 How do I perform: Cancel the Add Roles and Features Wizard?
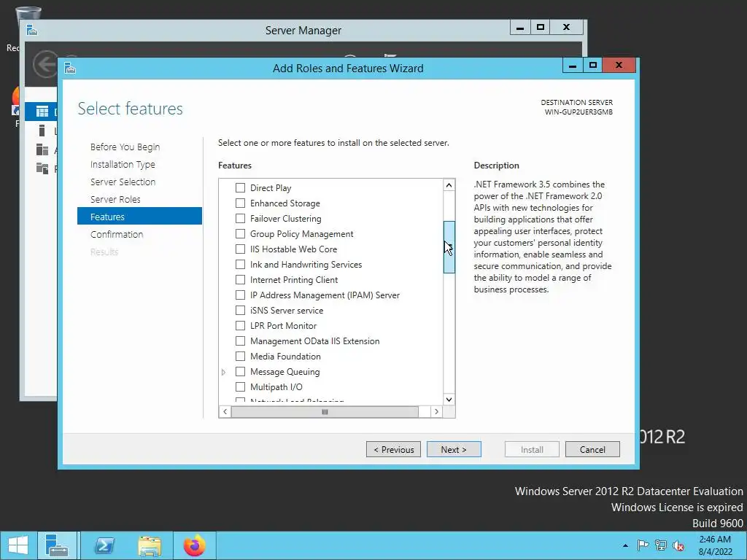(x=592, y=449)
